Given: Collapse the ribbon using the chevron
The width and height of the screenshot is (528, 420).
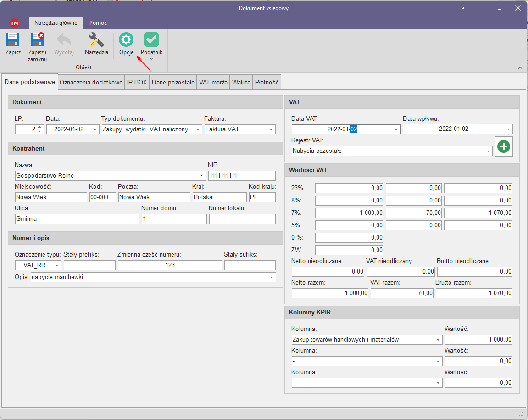Looking at the screenshot, I should (520, 68).
